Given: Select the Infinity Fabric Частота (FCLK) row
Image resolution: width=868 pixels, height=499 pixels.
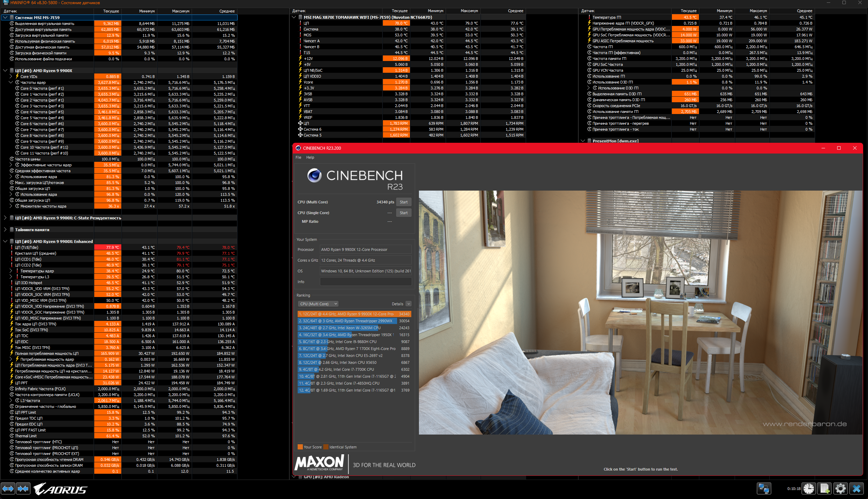Looking at the screenshot, I should click(120, 389).
